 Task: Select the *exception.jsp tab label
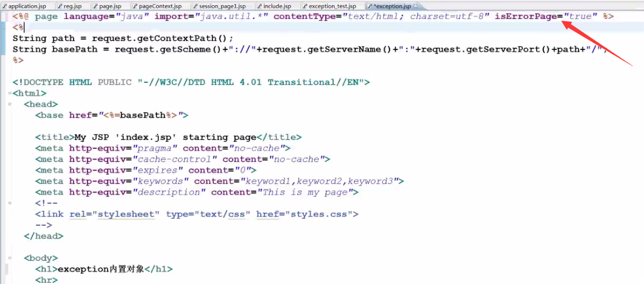pyautogui.click(x=392, y=6)
